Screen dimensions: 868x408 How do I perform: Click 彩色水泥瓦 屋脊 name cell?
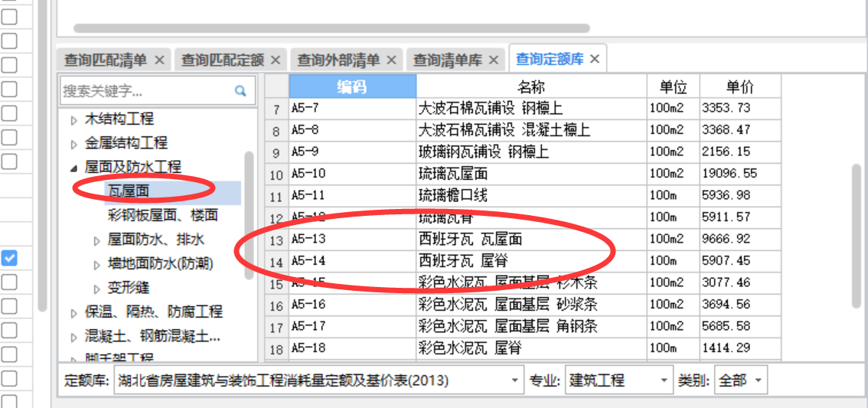tap(531, 348)
